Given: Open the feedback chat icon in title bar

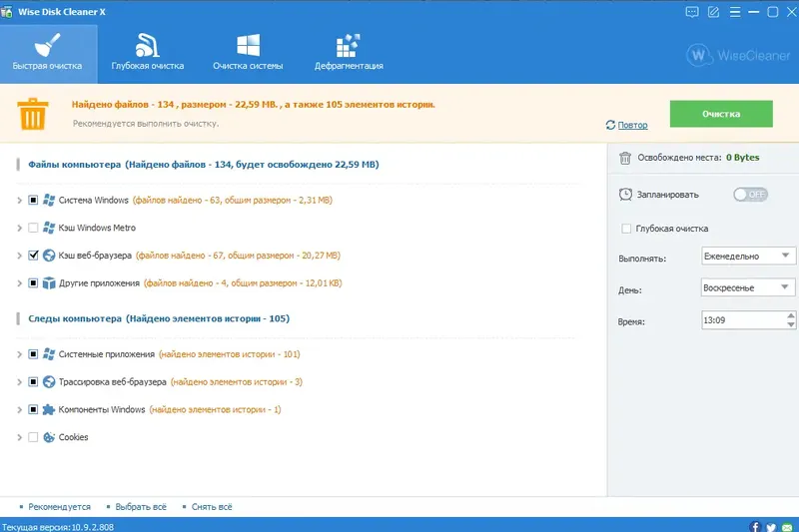Looking at the screenshot, I should tap(692, 12).
